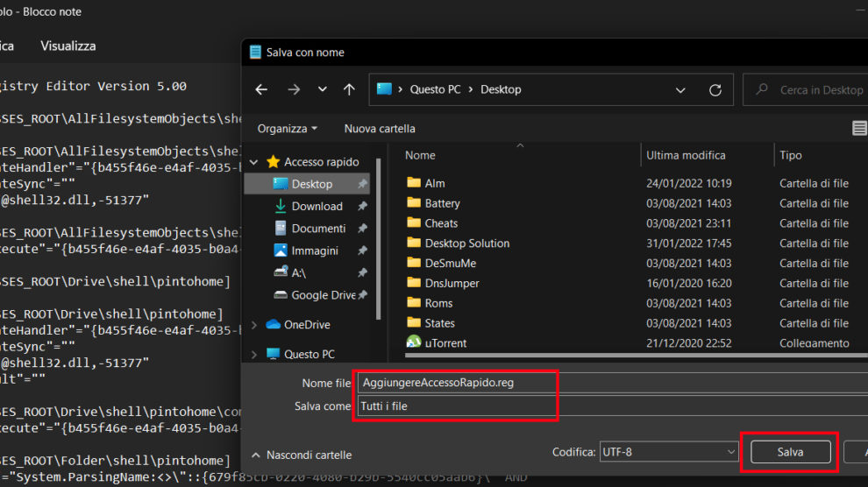Expand the OneDrive tree node
868x487 pixels.
point(254,325)
